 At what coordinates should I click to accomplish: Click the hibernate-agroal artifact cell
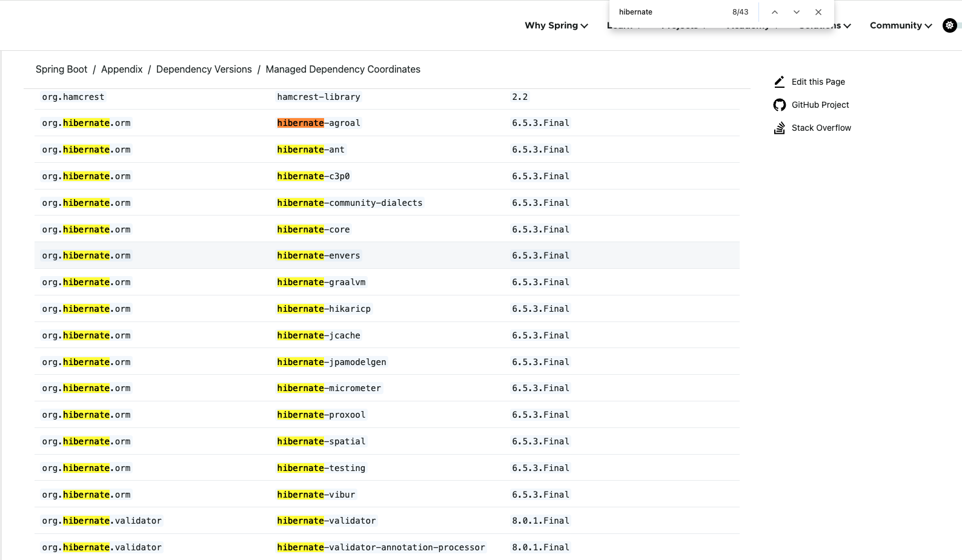click(x=319, y=123)
